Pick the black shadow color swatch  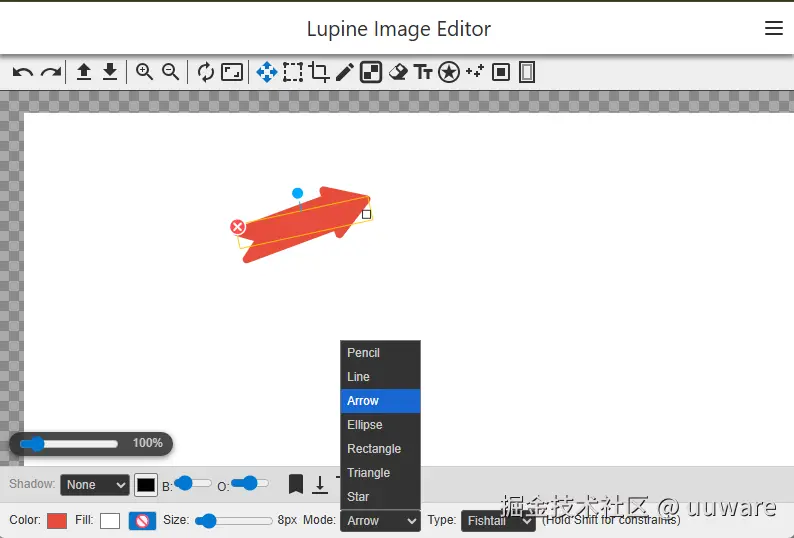146,485
